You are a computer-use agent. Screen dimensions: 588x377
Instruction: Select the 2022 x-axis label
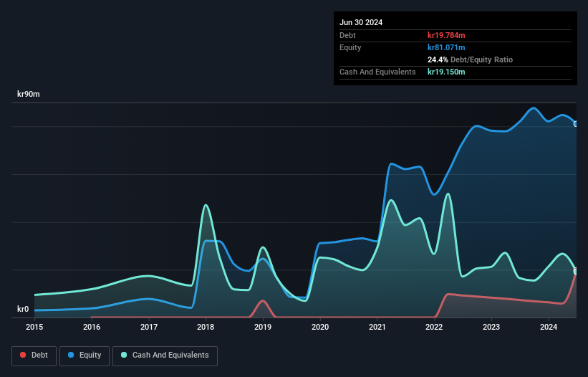click(x=434, y=327)
